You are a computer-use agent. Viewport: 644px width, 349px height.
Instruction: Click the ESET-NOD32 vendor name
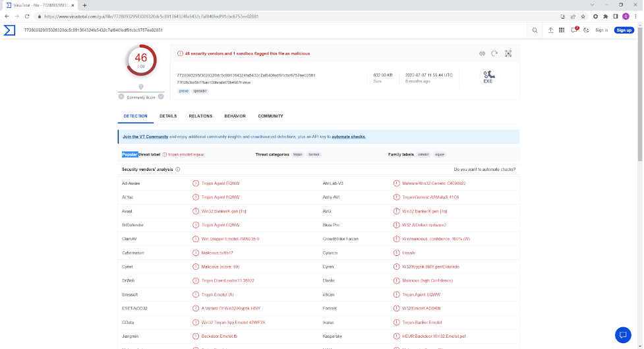coord(134,308)
